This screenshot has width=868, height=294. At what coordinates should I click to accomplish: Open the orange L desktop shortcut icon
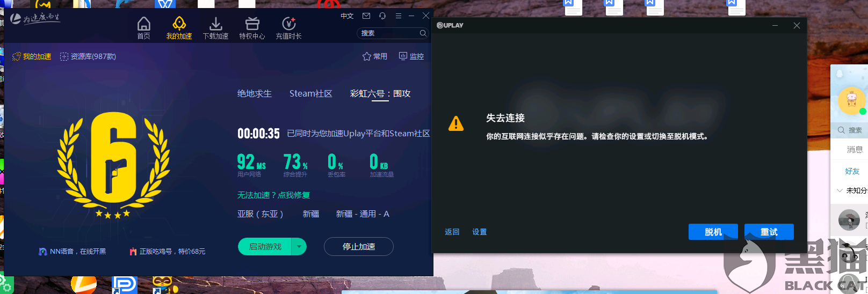point(84,285)
